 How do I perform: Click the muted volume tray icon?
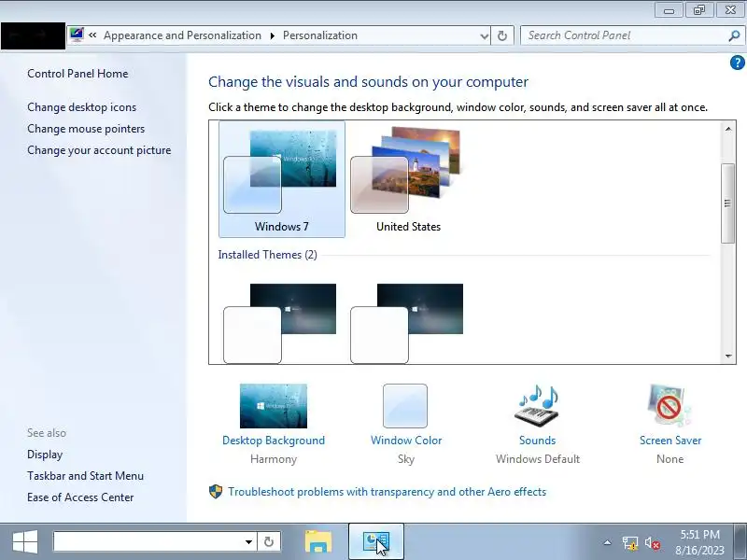point(652,543)
